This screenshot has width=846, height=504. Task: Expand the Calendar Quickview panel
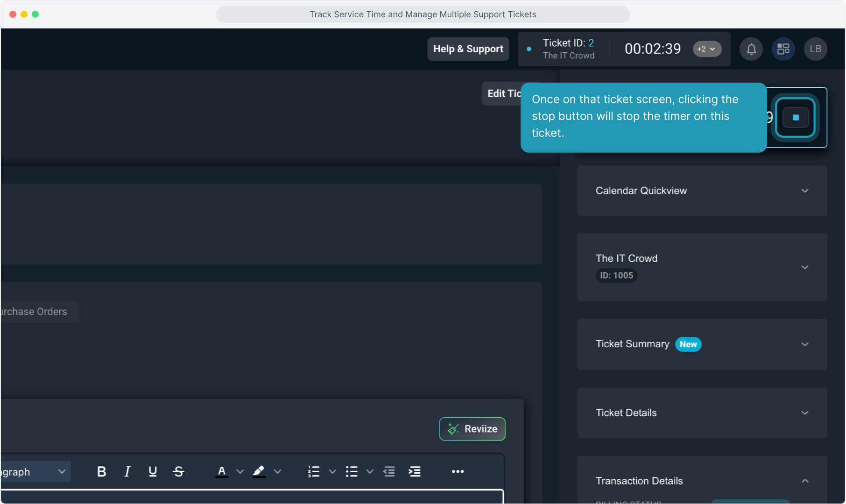click(x=804, y=191)
